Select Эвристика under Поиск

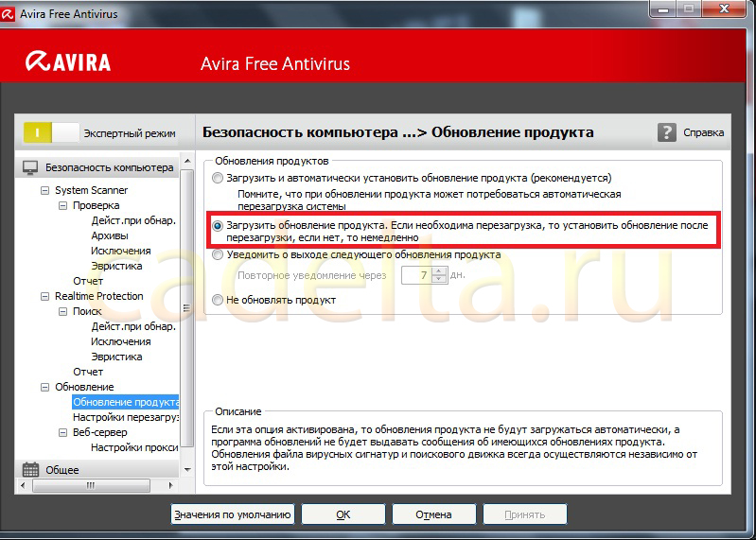pyautogui.click(x=116, y=357)
